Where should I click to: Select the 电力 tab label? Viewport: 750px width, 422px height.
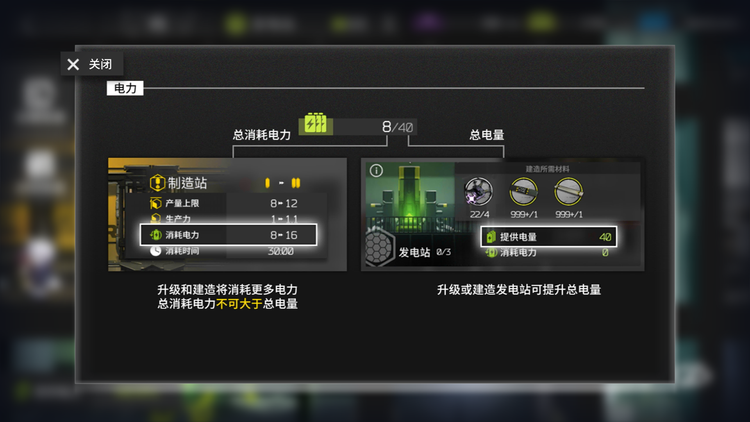click(125, 88)
